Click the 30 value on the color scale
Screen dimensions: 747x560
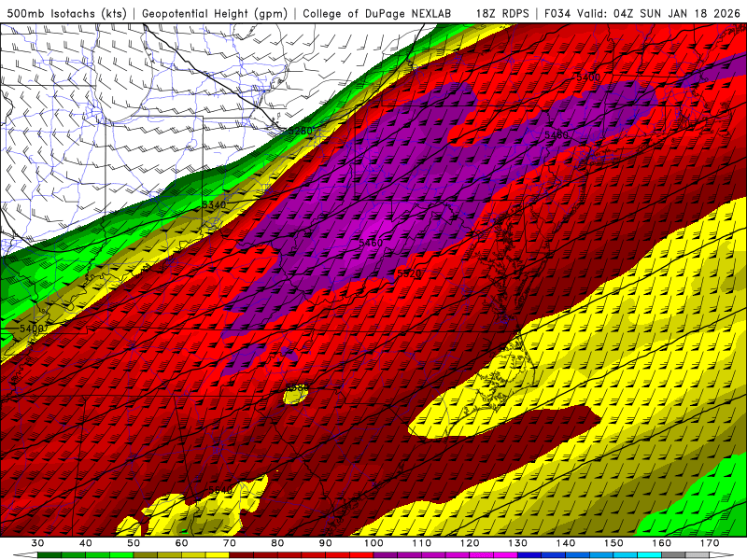(37, 543)
